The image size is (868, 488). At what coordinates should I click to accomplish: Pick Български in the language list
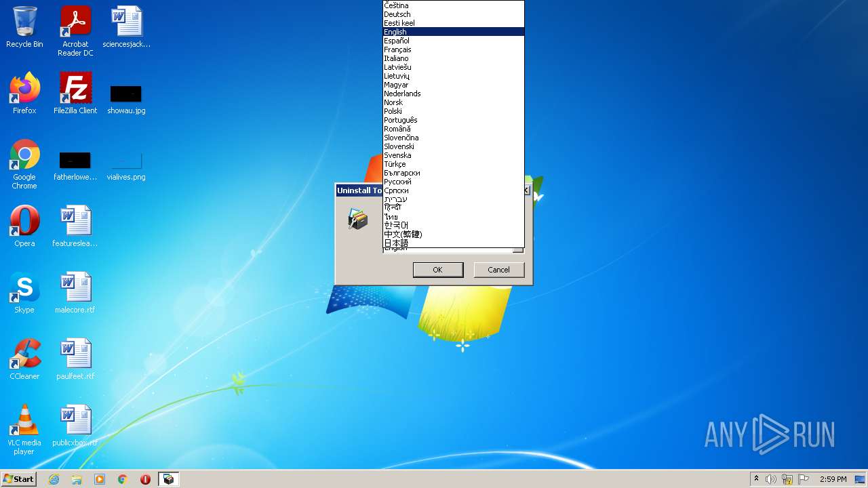(x=454, y=173)
